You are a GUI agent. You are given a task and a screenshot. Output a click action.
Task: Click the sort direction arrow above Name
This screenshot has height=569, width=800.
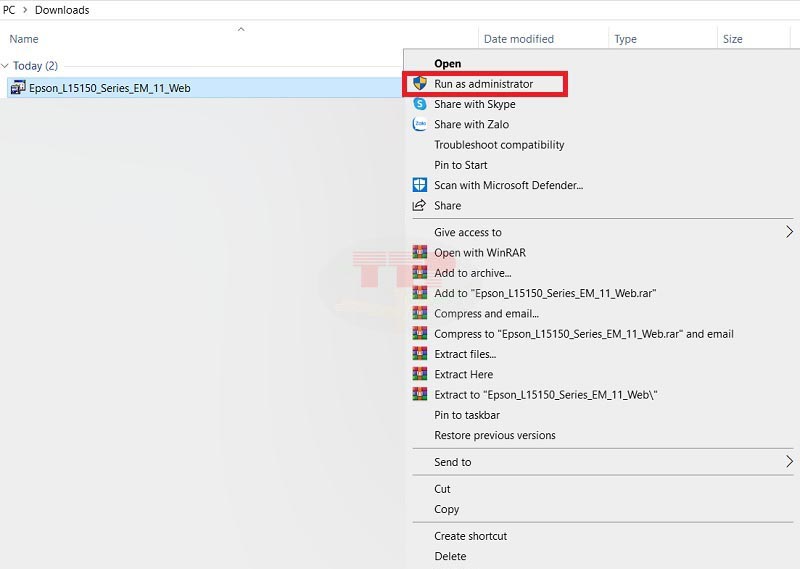[241, 30]
